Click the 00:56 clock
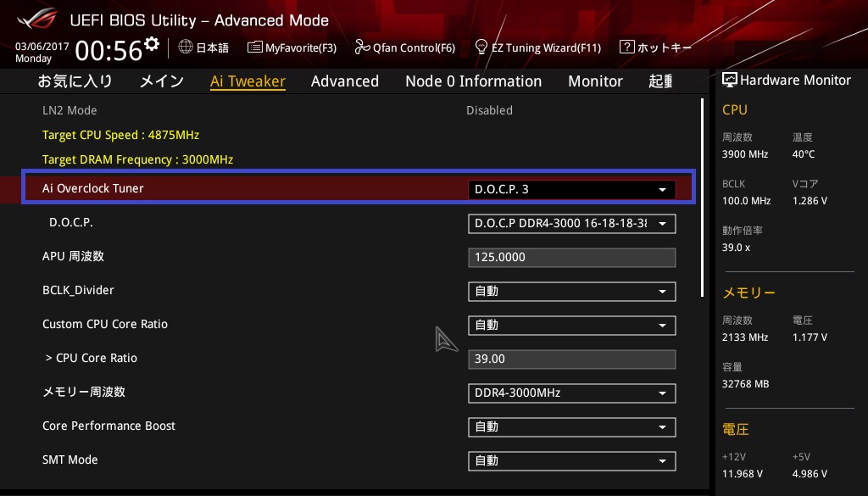The height and width of the screenshot is (496, 868). tap(108, 50)
